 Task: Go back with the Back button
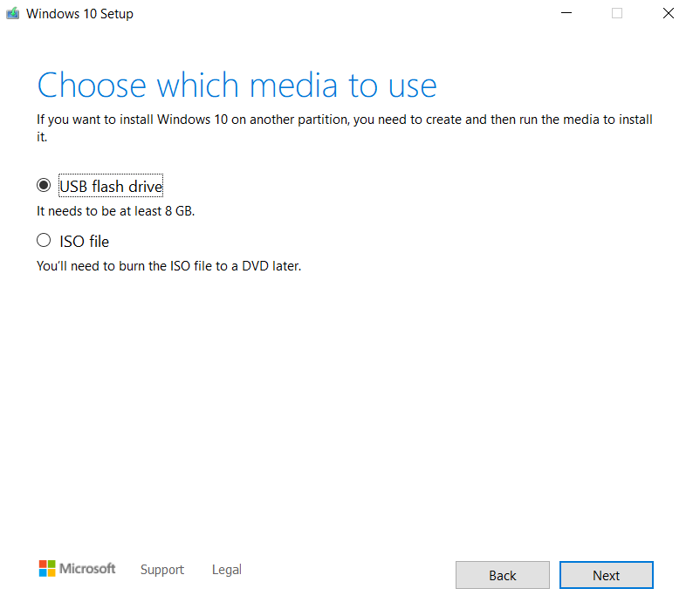503,575
